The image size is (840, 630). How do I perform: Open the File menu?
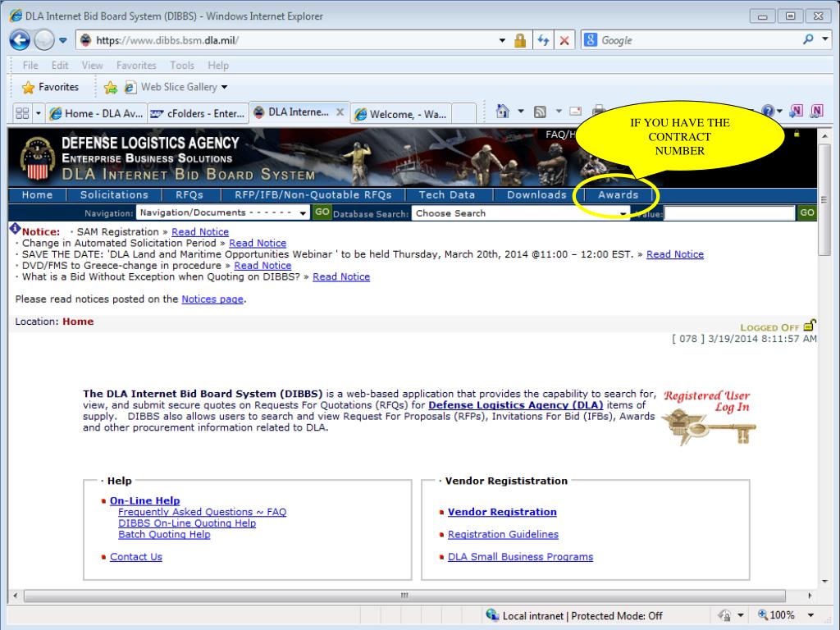[30, 66]
